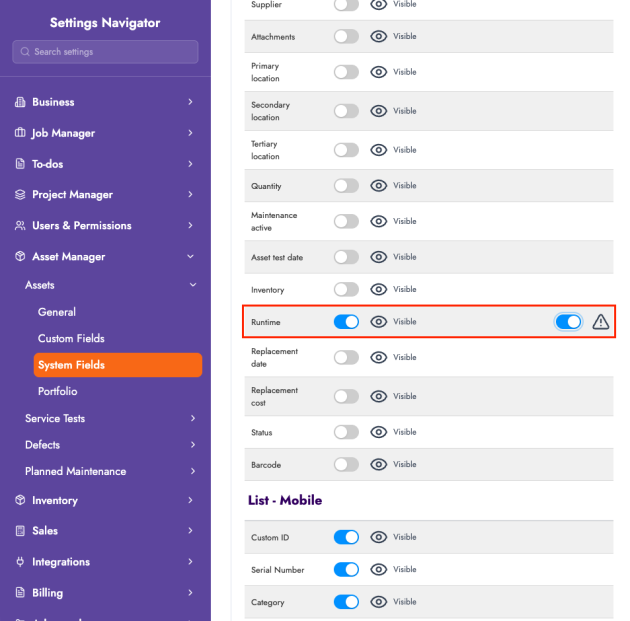Click the Users & Permissions people icon

pos(21,226)
